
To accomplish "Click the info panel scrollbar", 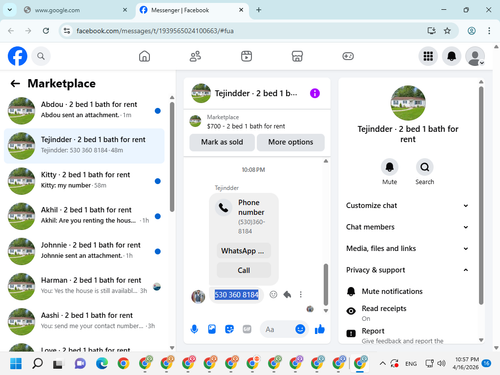I will click(x=481, y=195).
